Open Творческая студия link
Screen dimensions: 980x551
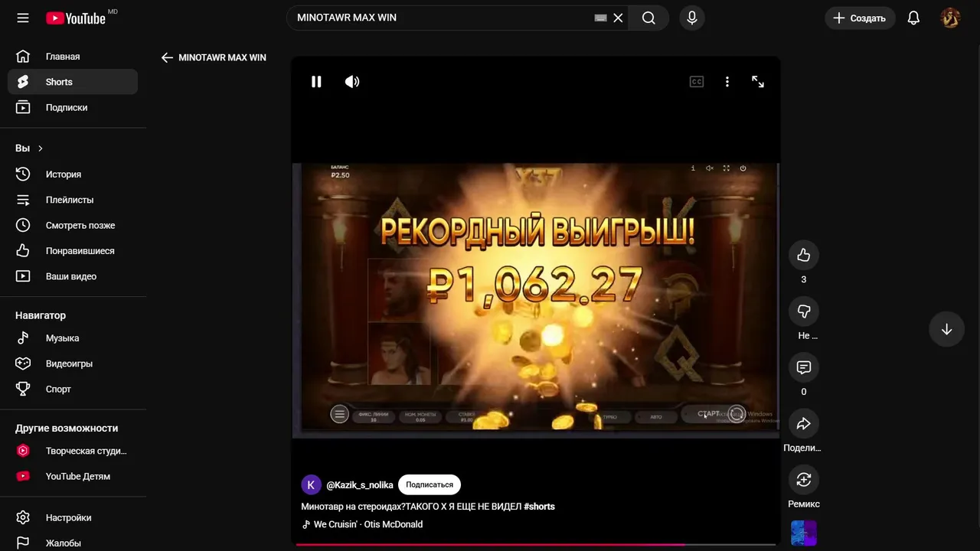tap(73, 451)
